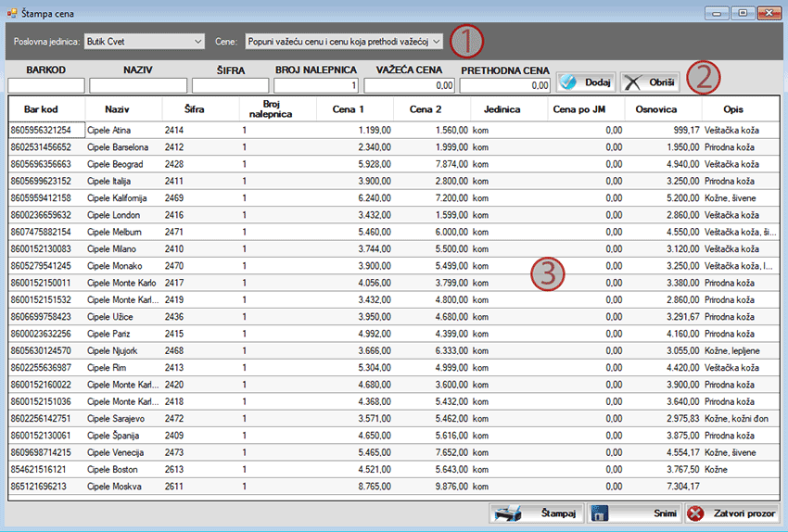The width and height of the screenshot is (788, 532).
Task: Click the Dodaj checkmark button
Action: click(x=586, y=82)
